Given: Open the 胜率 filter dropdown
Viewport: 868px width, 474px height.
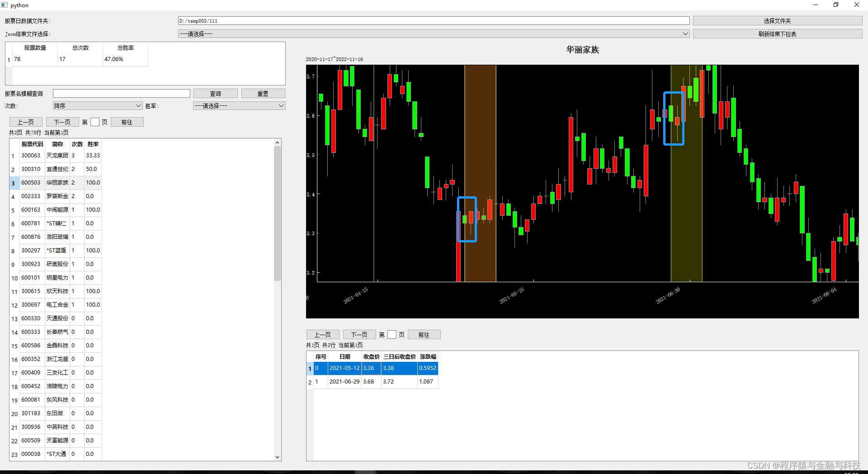Looking at the screenshot, I should (239, 106).
